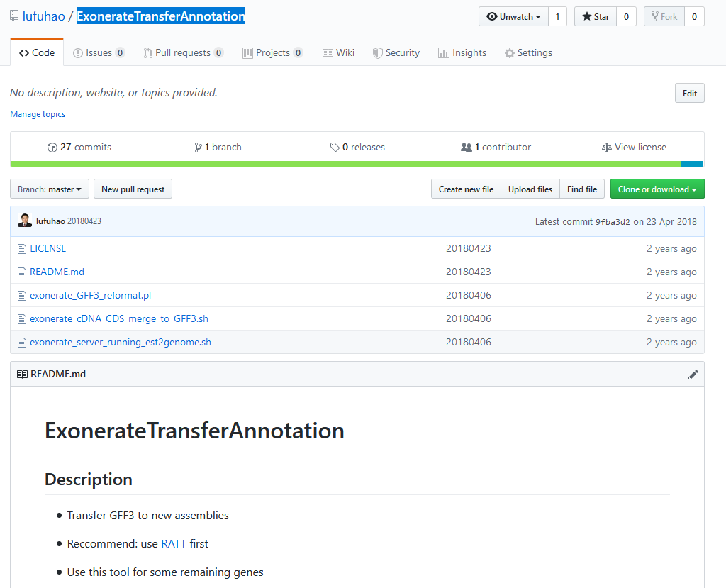This screenshot has width=726, height=588.
Task: Click the pencil icon to edit README
Action: [693, 375]
